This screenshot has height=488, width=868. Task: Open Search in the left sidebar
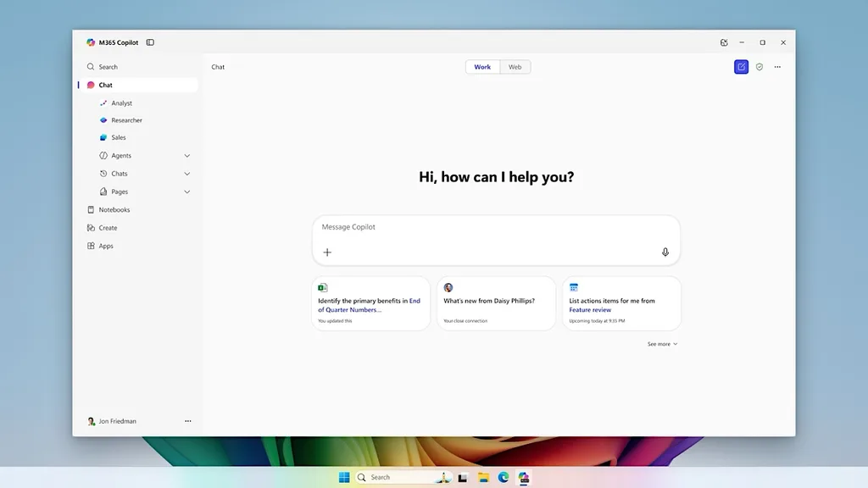(x=138, y=67)
